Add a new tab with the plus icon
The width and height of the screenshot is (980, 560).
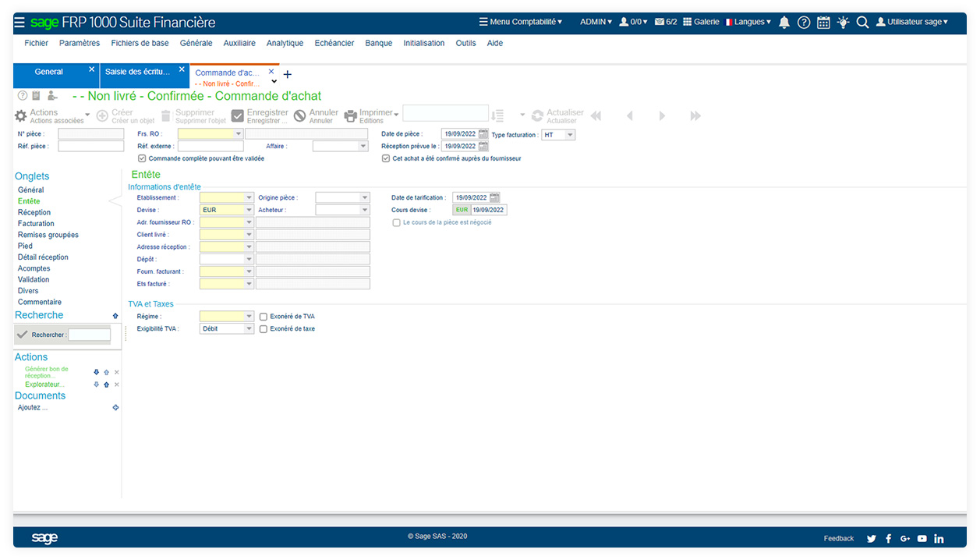[x=287, y=75]
